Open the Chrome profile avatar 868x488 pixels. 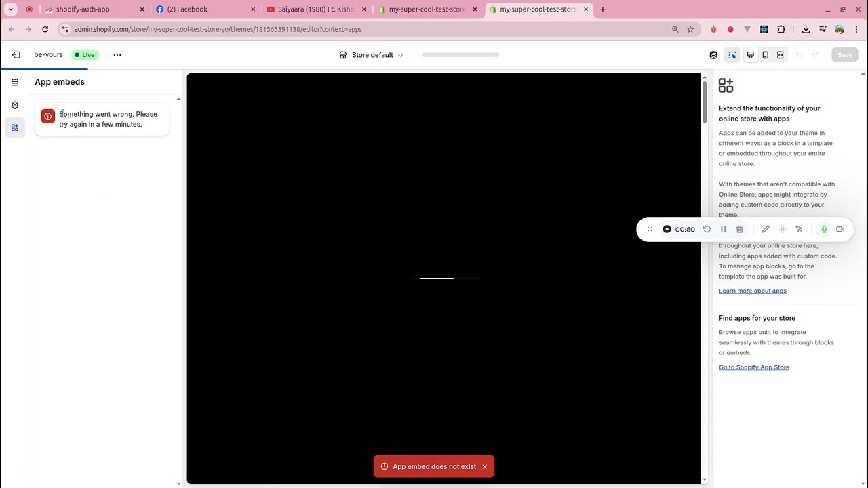840,29
